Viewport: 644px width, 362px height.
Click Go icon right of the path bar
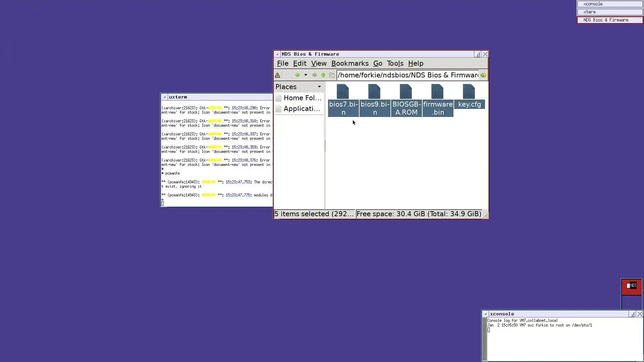[483, 75]
